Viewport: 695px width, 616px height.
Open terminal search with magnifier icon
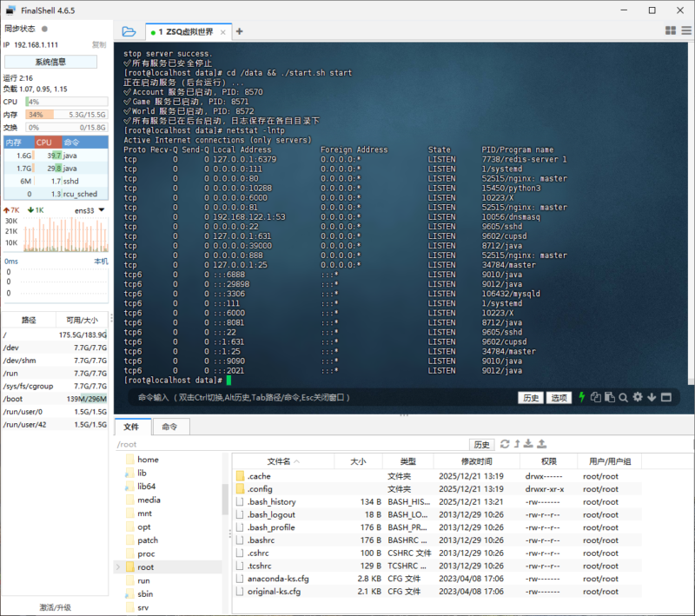623,397
